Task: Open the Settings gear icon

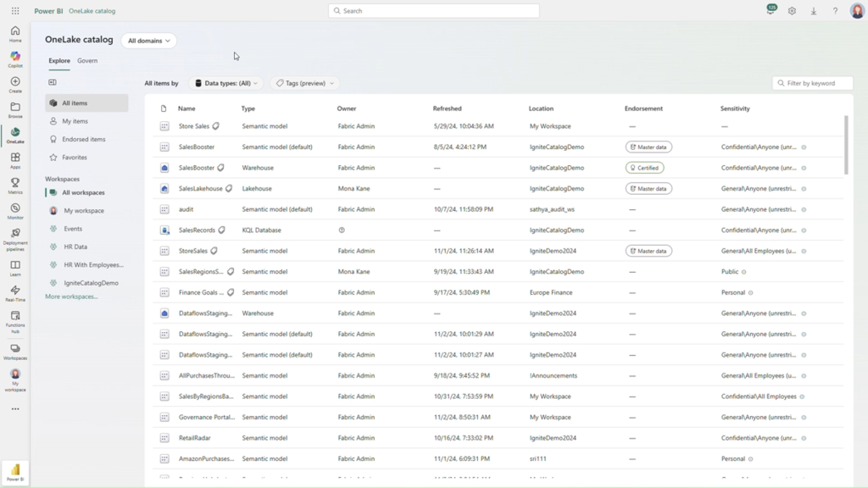Action: point(793,10)
